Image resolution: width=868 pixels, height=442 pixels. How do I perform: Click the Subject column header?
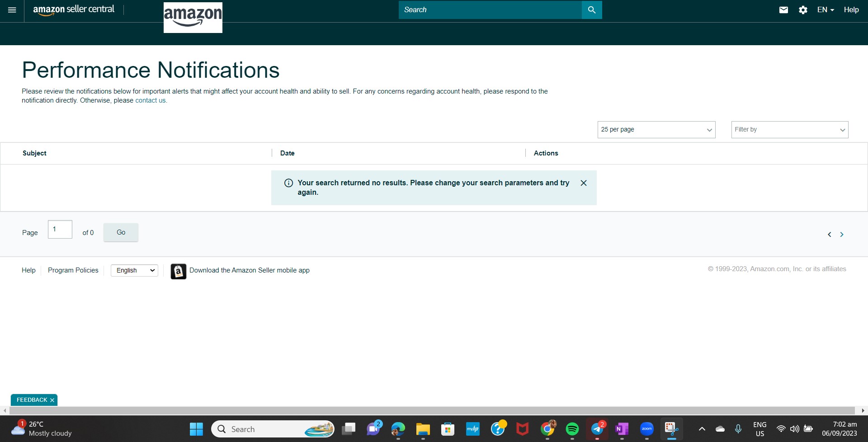[x=34, y=153]
